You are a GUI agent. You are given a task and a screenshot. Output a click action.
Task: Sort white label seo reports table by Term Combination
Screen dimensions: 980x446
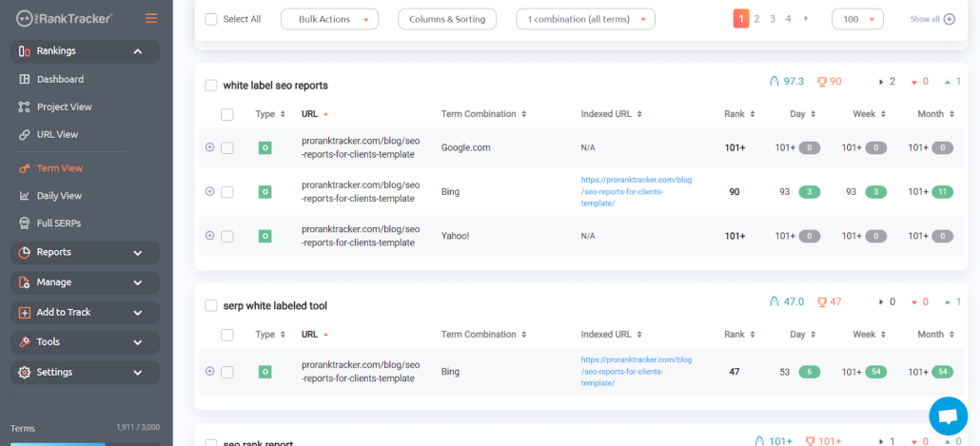pos(483,114)
